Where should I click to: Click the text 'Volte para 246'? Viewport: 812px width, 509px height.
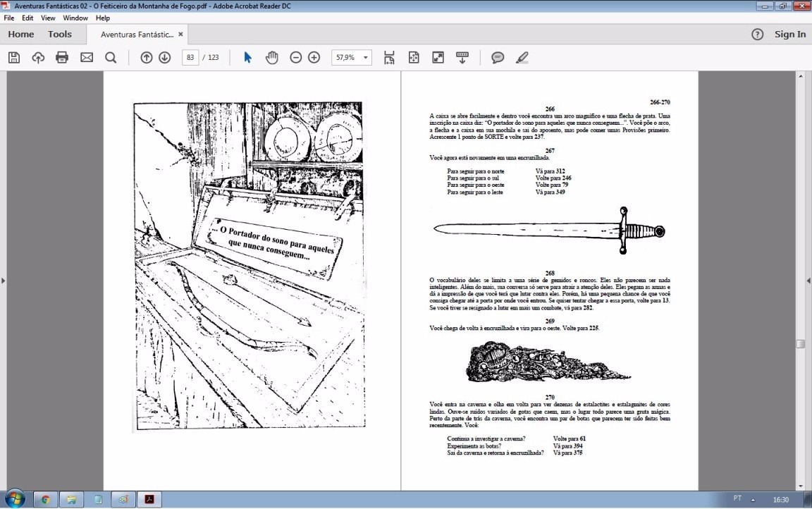553,178
